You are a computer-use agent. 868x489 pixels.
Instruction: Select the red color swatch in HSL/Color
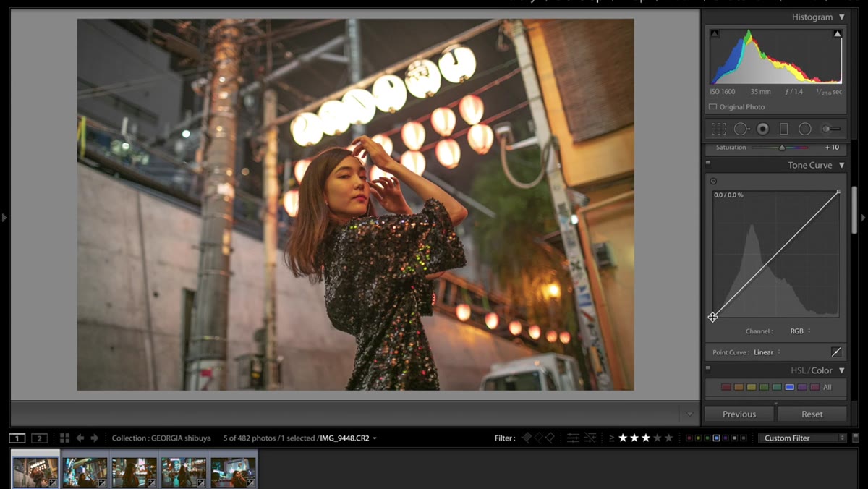point(726,387)
